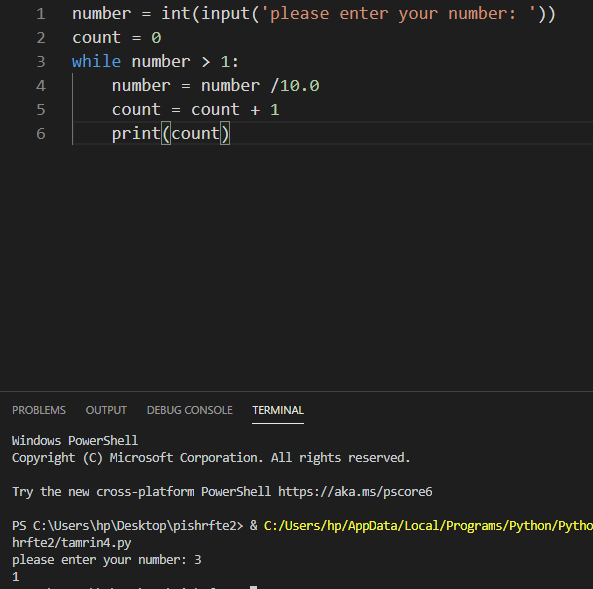This screenshot has height=589, width=593.
Task: Open the https://aka.ms/pscore6 terminal link
Action: [x=355, y=492]
